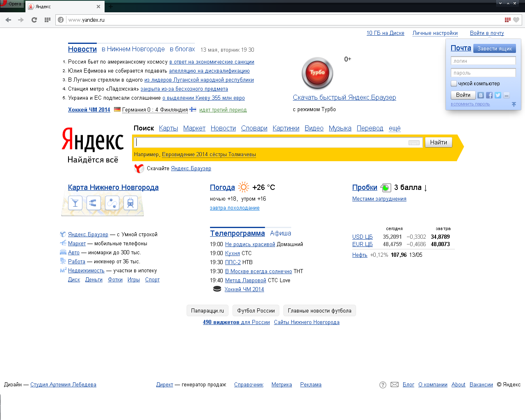Viewport: 525px width, 420px height.
Task: Open the Opera menu button
Action: click(x=12, y=4)
